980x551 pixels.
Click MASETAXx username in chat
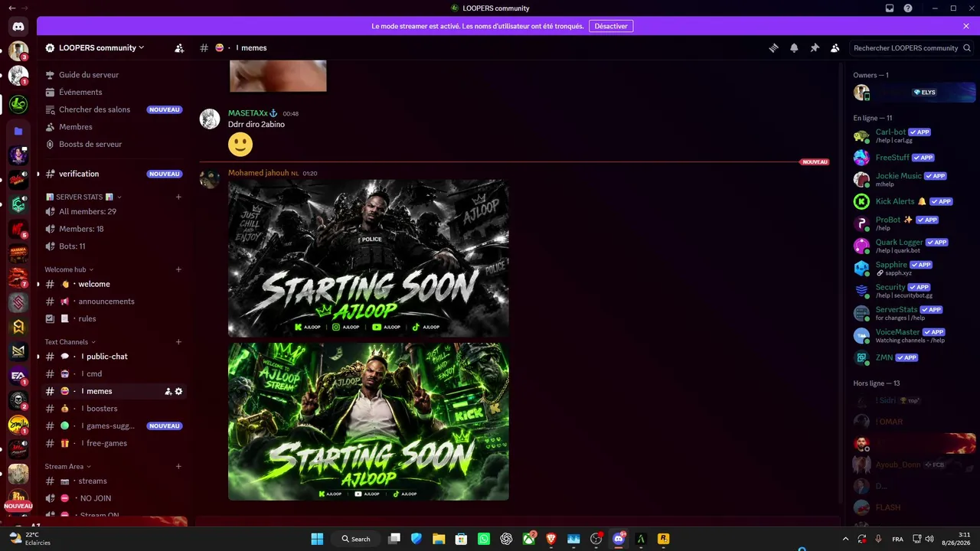point(248,113)
